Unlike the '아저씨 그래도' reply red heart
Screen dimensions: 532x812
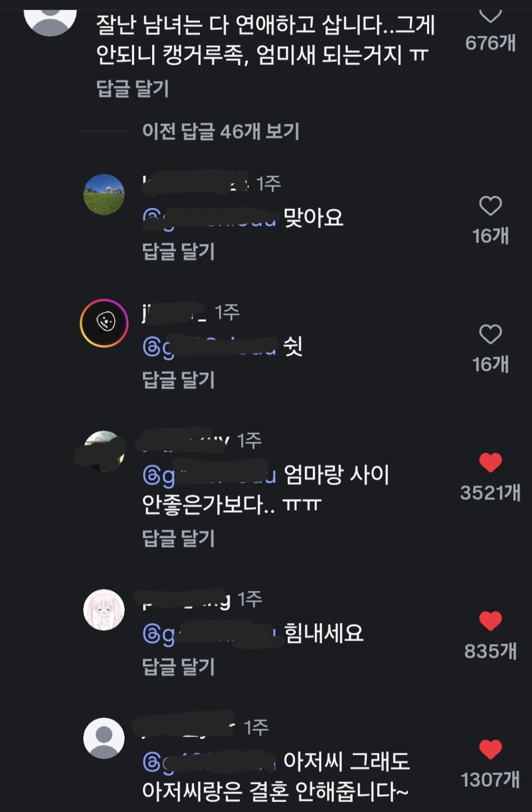(x=490, y=749)
